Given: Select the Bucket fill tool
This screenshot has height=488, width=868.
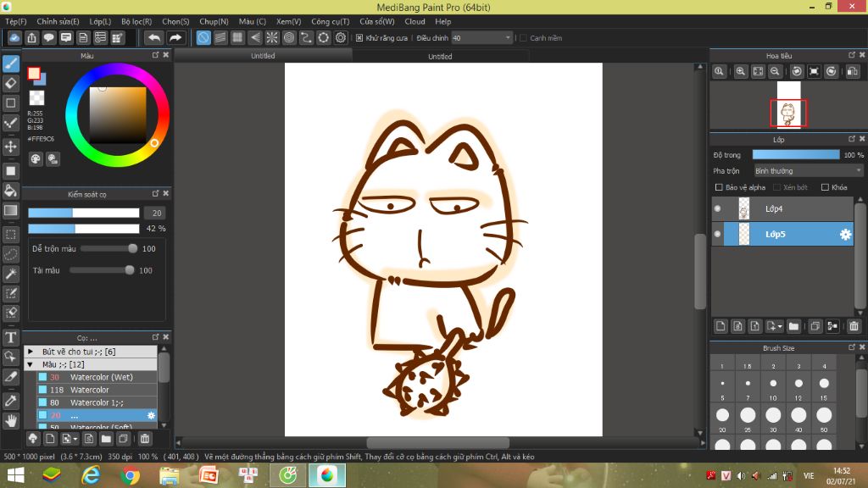Looking at the screenshot, I should point(11,191).
